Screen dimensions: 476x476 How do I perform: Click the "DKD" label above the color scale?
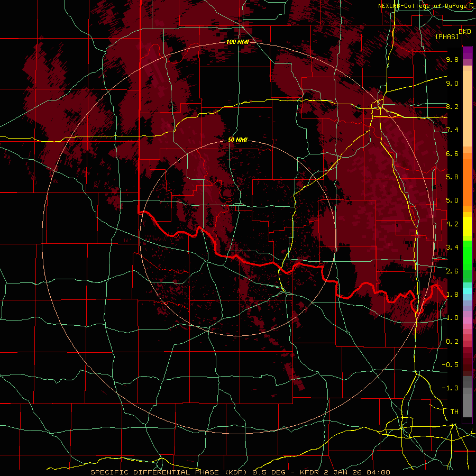click(465, 32)
